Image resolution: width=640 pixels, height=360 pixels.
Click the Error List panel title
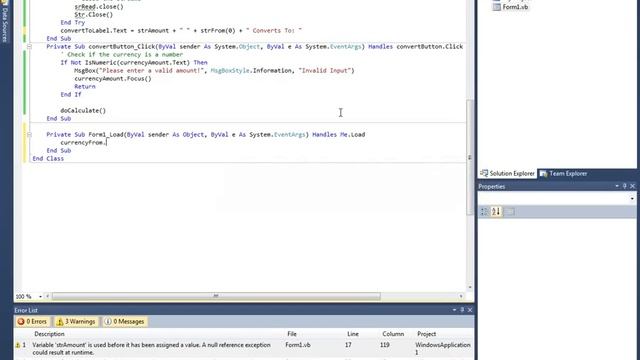click(x=26, y=310)
